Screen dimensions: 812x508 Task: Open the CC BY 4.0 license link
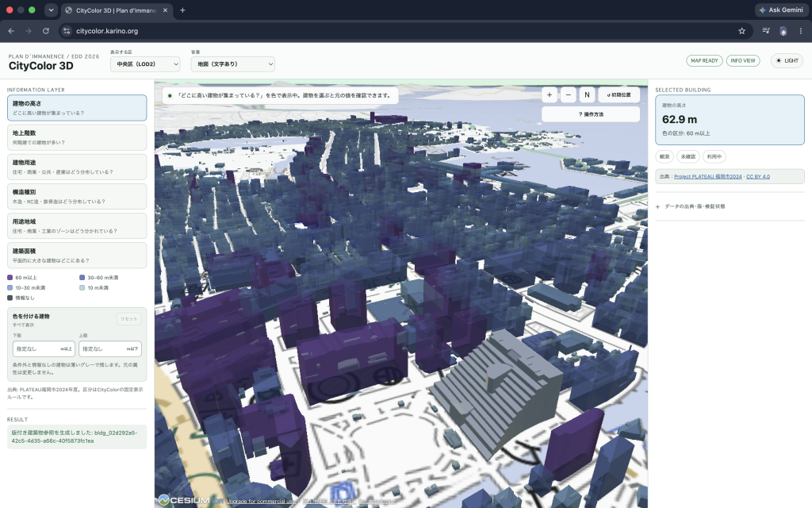point(757,177)
